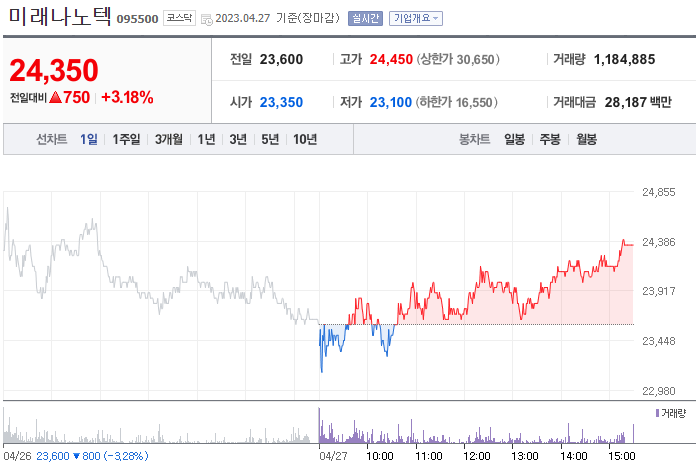Screen dimensions: 696x471
Task: Click the lower limit text 하한가 16,550
Action: click(x=457, y=102)
